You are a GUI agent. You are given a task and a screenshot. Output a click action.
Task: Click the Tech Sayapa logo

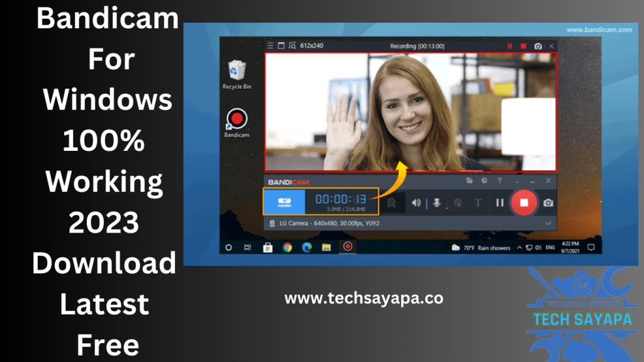pyautogui.click(x=582, y=314)
